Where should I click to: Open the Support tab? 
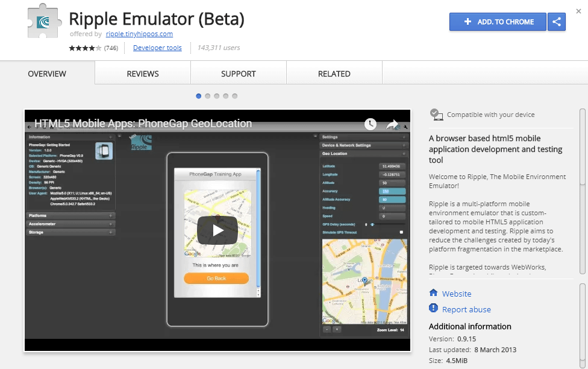(x=239, y=74)
